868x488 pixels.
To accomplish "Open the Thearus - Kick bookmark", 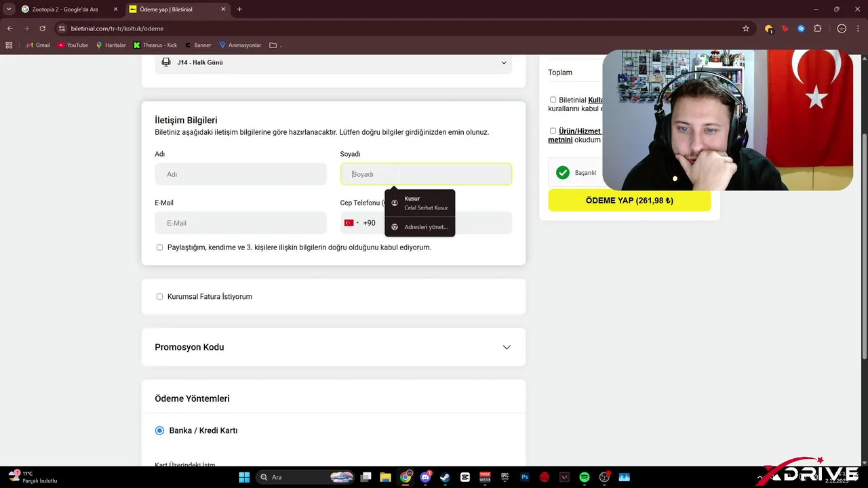I will tap(155, 45).
